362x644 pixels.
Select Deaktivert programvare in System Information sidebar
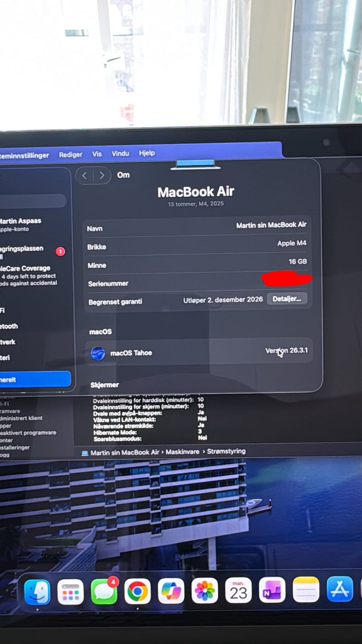[28, 433]
